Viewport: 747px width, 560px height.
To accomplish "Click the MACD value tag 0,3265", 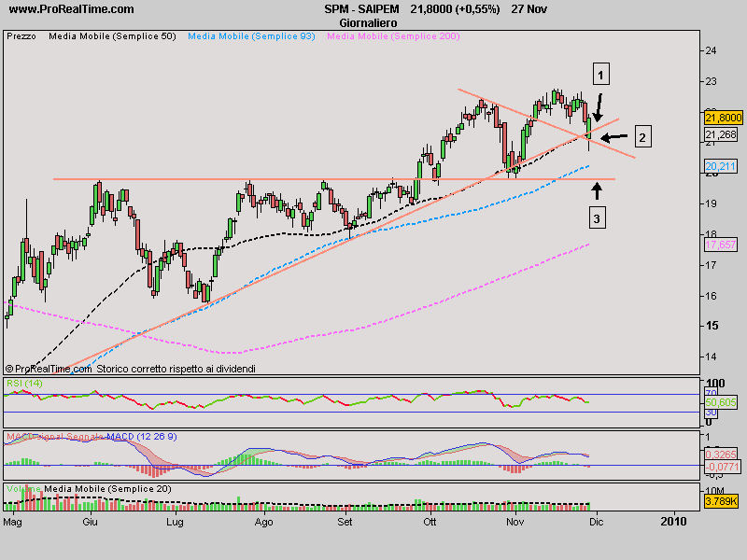I will coord(721,455).
